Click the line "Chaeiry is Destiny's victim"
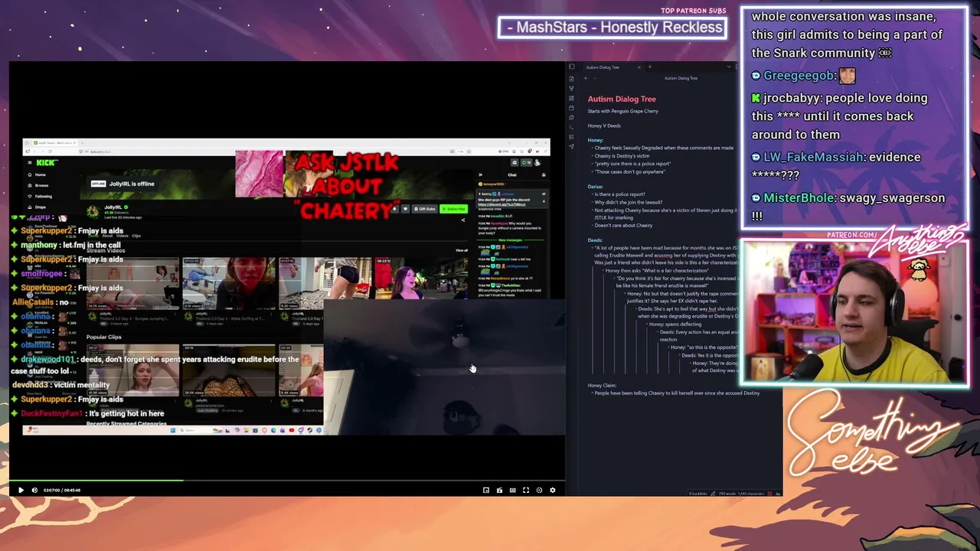The width and height of the screenshot is (980, 551). pyautogui.click(x=621, y=156)
